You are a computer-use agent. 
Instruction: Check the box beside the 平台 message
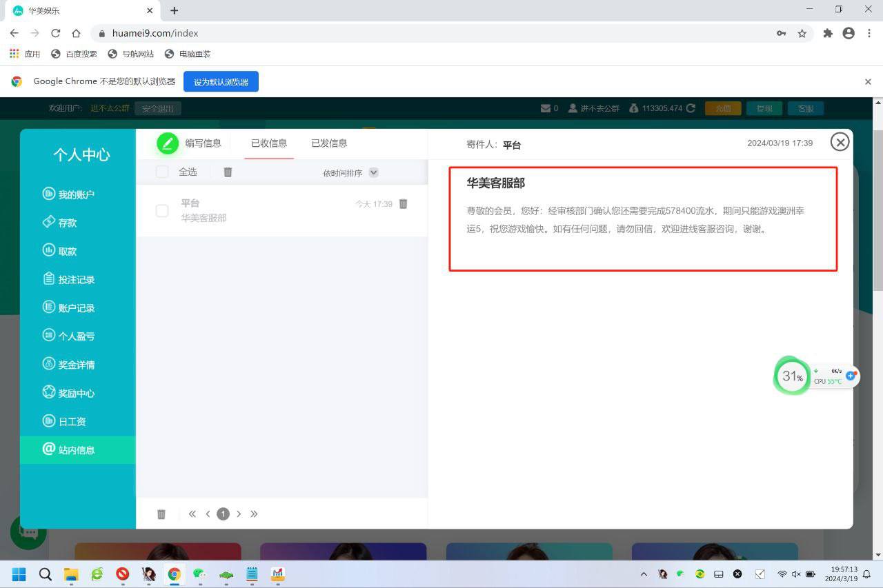pos(162,211)
